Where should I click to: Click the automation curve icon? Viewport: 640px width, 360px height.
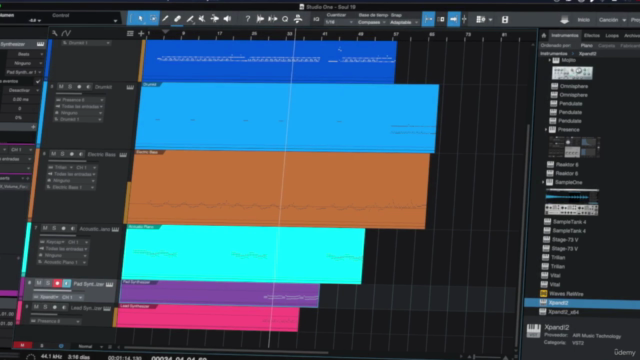pos(66,33)
